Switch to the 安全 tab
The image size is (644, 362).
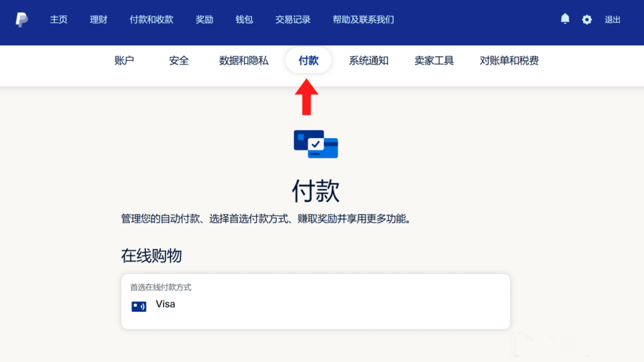point(179,61)
